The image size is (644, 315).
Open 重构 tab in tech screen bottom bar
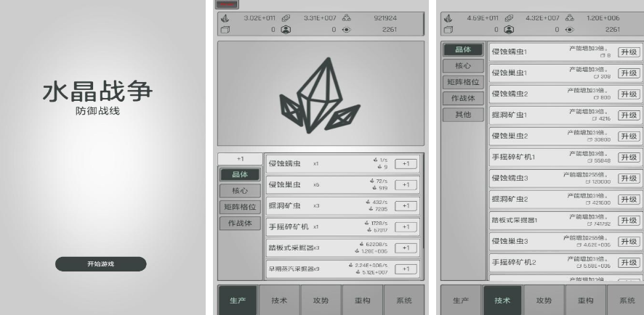click(586, 300)
